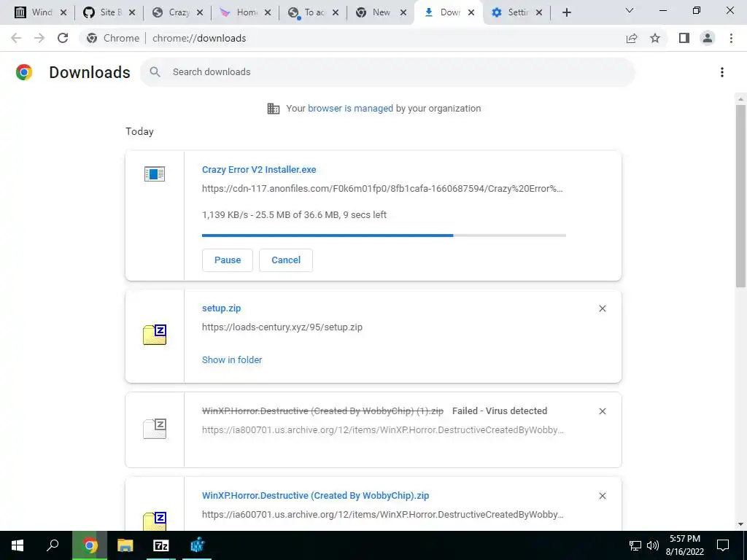Click the Crazy Error installer file icon
The image size is (747, 560).
pos(155,174)
